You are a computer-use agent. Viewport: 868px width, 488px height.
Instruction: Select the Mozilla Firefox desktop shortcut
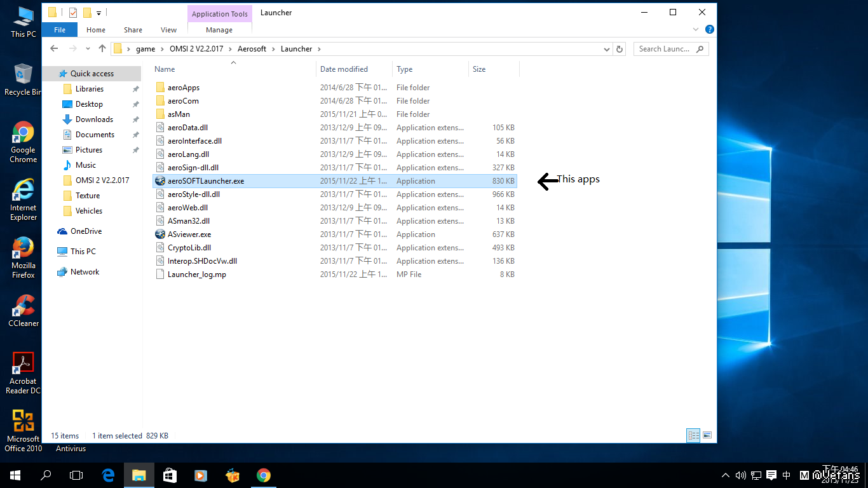[x=24, y=257]
